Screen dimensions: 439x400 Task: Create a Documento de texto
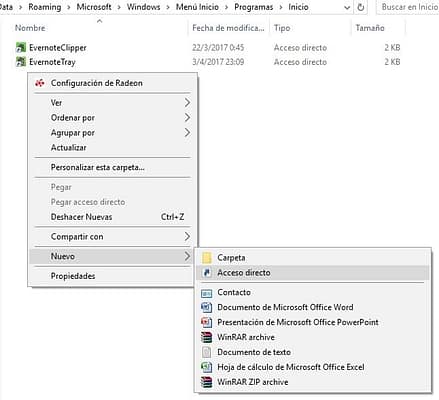[x=313, y=352]
